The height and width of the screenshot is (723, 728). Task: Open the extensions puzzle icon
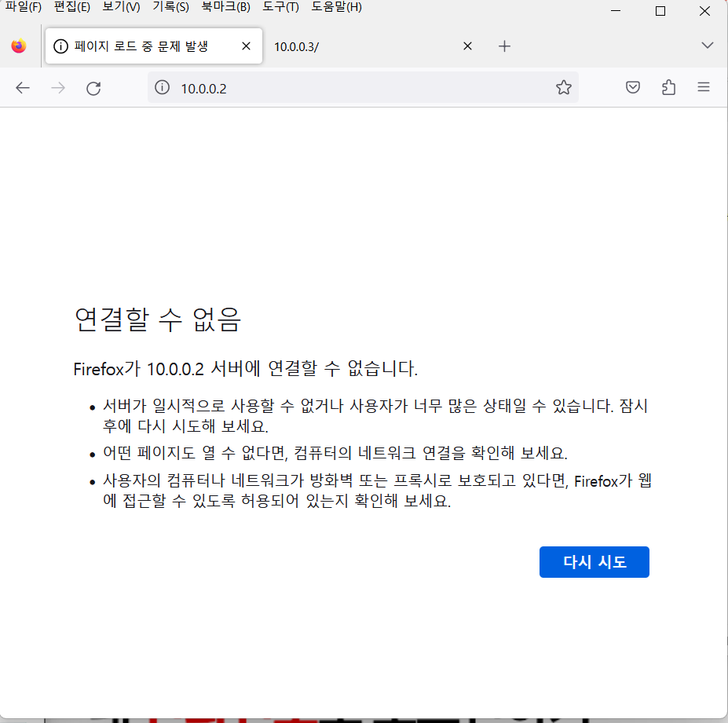click(668, 87)
